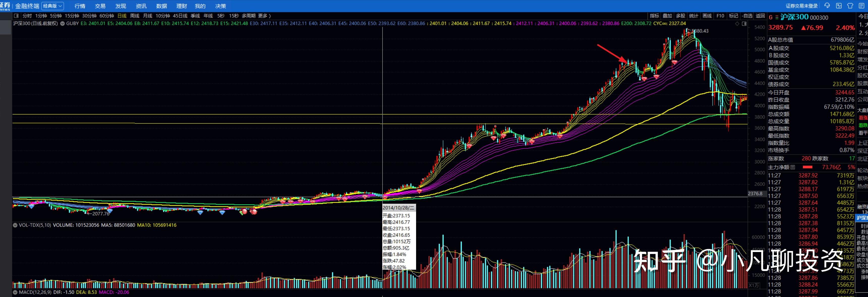
Task: Click the green list icon beside 沪深300
Action: (777, 17)
